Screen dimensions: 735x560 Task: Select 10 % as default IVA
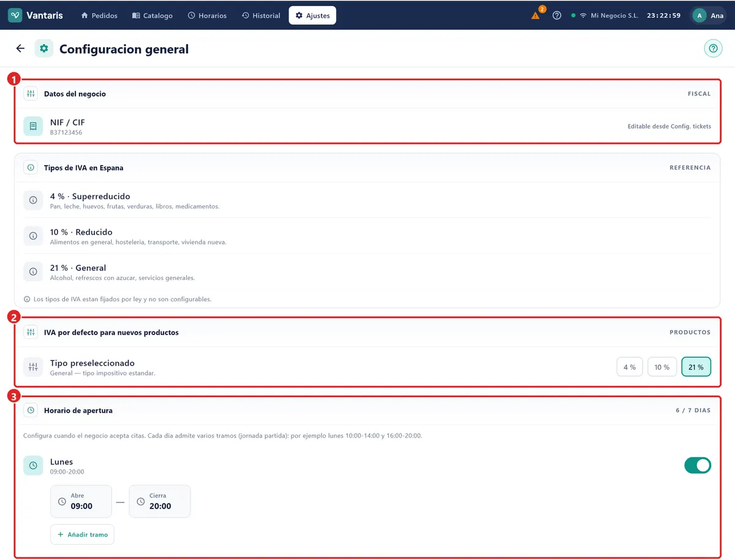662,367
